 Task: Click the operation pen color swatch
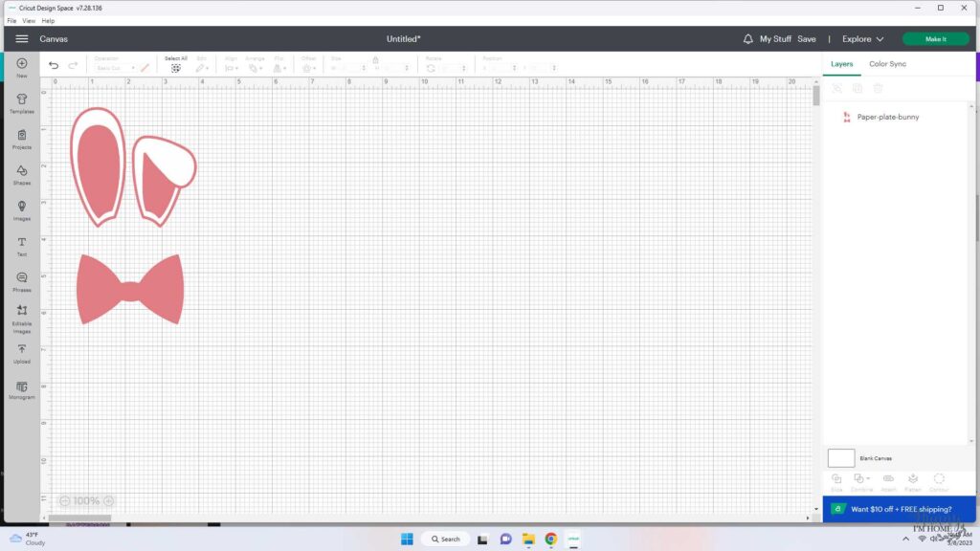(x=145, y=68)
